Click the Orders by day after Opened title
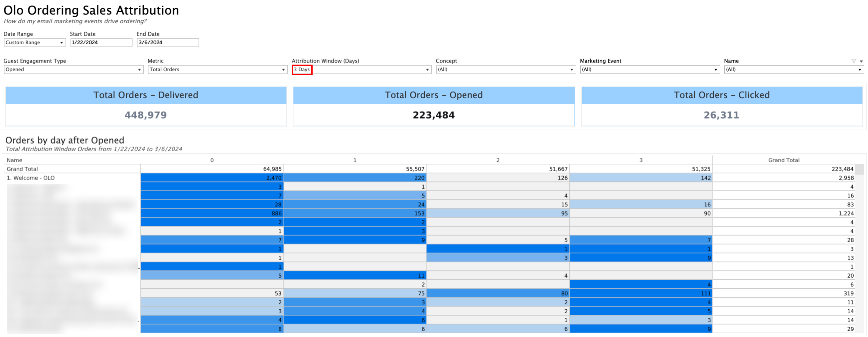Screen dimensions: 868x337 65,140
